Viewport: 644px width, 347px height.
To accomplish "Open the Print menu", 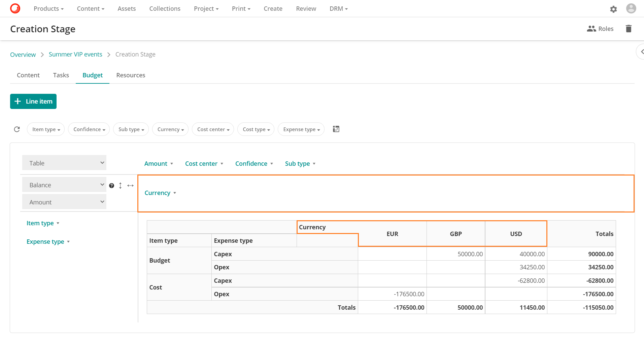I will pos(241,9).
